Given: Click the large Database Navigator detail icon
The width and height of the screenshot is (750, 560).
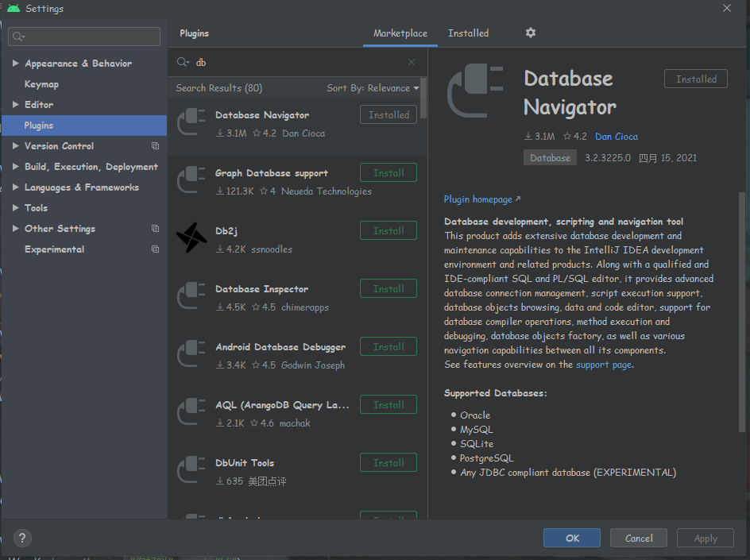Looking at the screenshot, I should (x=475, y=91).
